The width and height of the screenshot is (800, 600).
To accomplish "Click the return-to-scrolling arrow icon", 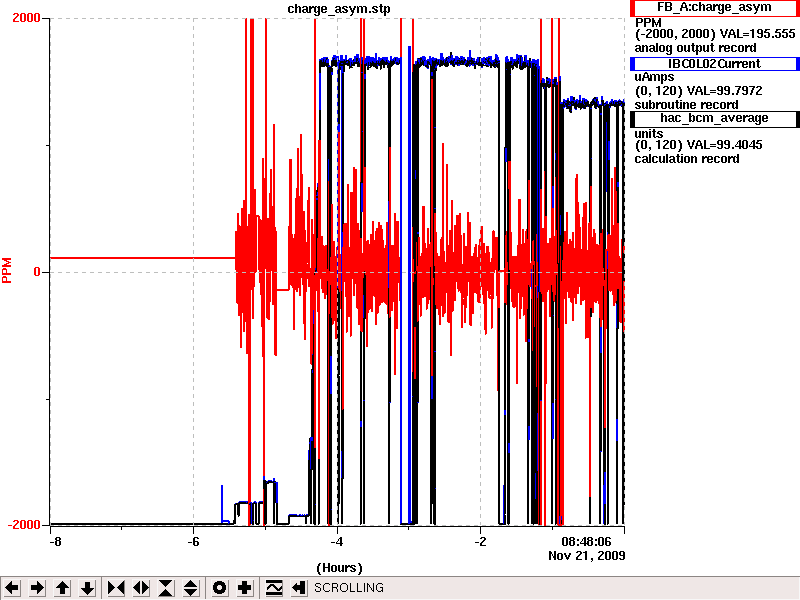I will (298, 588).
